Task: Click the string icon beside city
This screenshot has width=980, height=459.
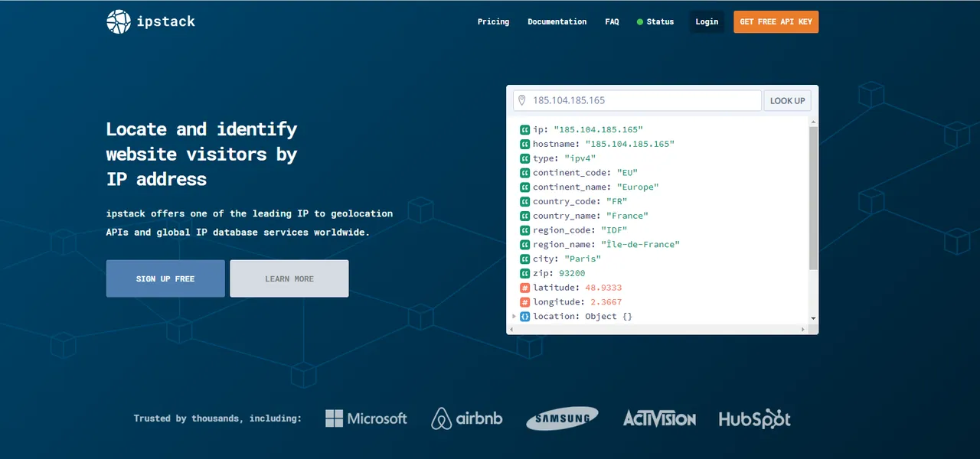Action: (524, 259)
